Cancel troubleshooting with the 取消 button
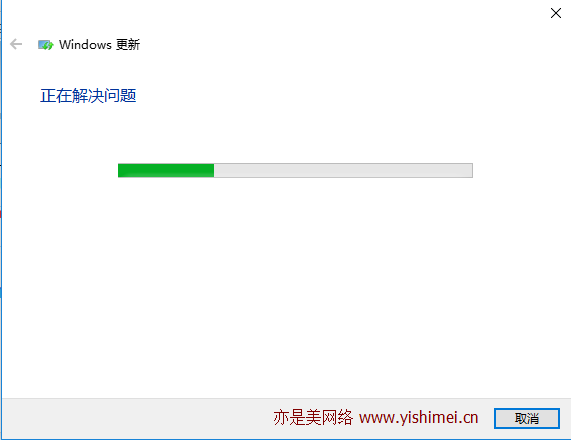 527,418
